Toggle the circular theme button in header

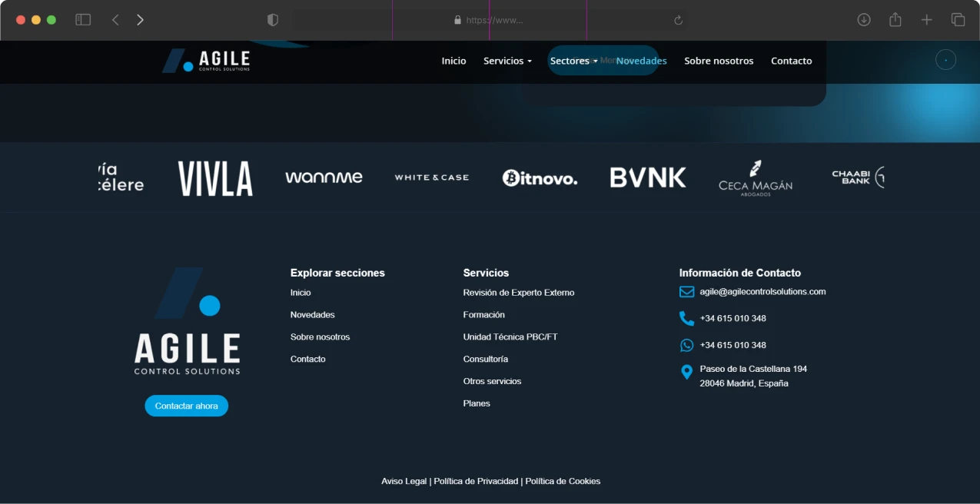pyautogui.click(x=945, y=60)
